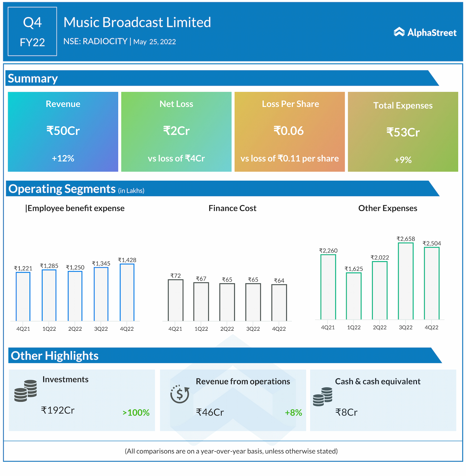Click the 4Q21 Finance Cost bar
Screen dimensions: 466x476
point(175,300)
